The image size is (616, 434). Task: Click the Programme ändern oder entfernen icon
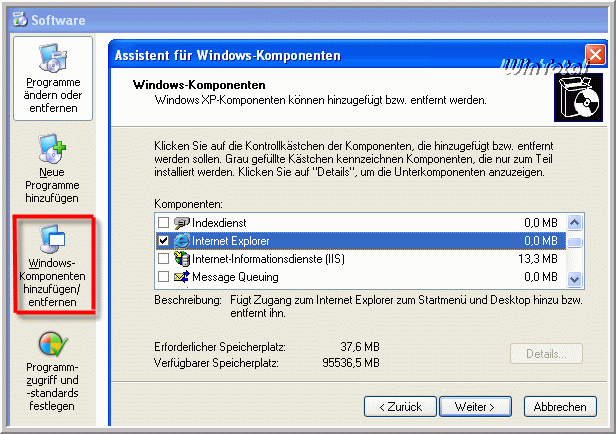(x=54, y=59)
